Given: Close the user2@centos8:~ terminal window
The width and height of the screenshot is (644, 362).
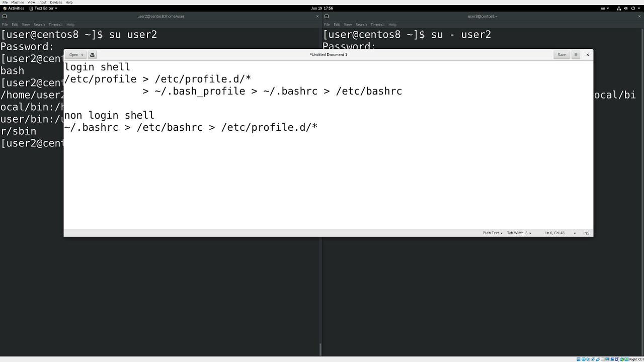Looking at the screenshot, I should pyautogui.click(x=639, y=16).
